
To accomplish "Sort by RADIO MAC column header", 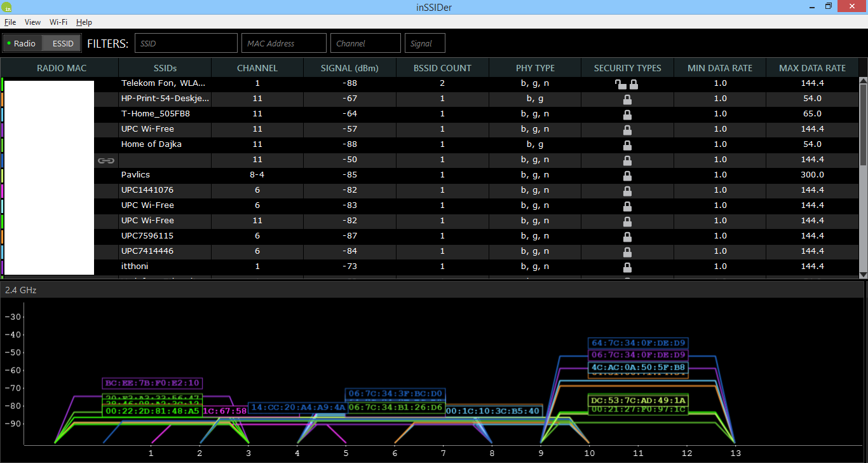I will point(62,68).
